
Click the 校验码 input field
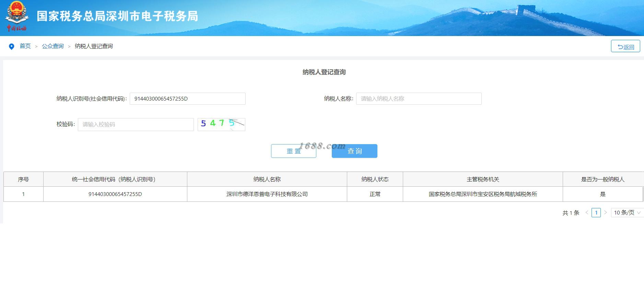tap(136, 124)
